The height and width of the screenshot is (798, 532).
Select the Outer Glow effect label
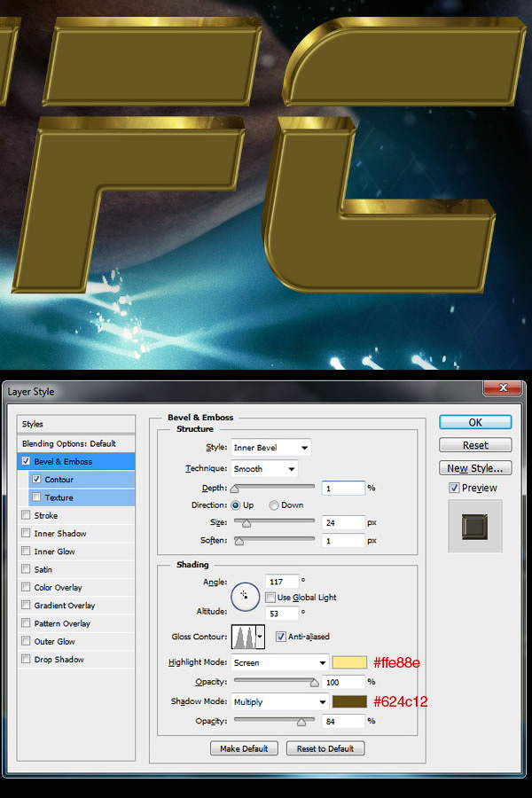pyautogui.click(x=54, y=641)
